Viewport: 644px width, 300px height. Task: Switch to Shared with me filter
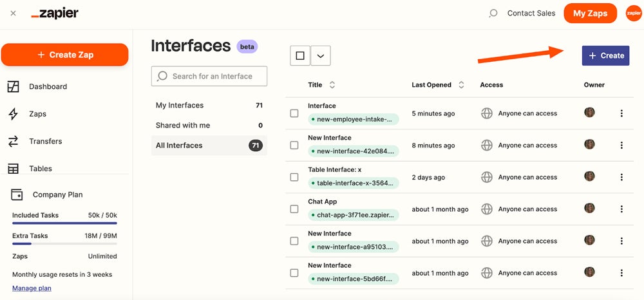coord(209,126)
